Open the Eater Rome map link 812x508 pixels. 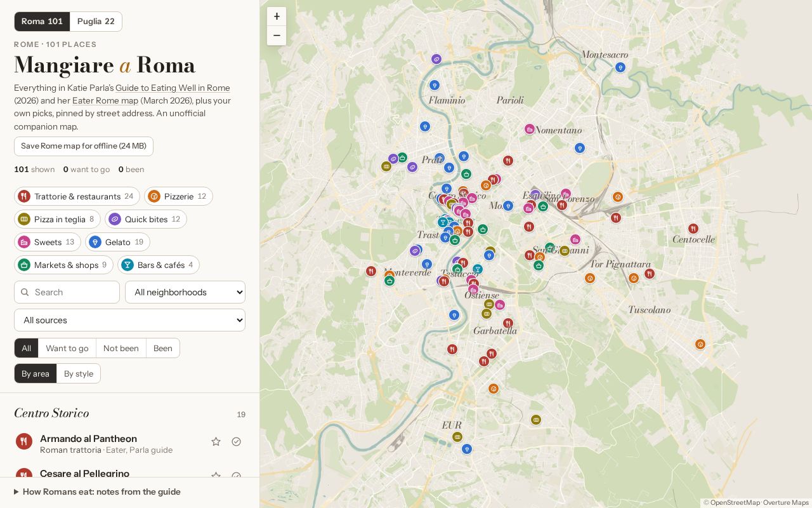click(105, 100)
